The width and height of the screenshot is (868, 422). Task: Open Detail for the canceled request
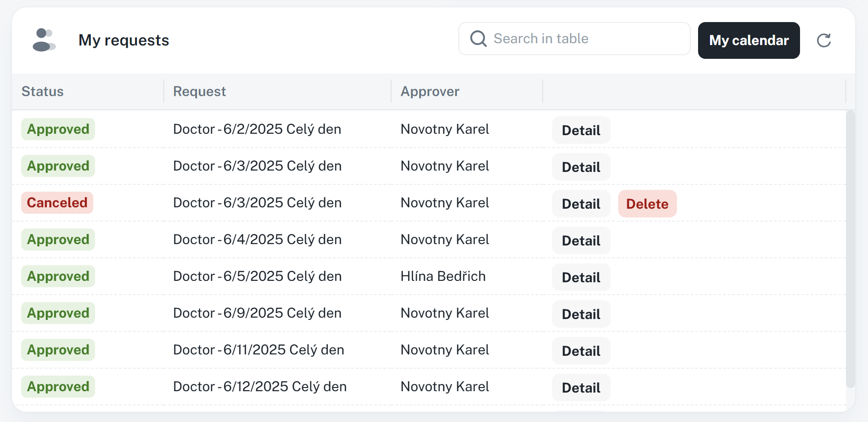(581, 204)
